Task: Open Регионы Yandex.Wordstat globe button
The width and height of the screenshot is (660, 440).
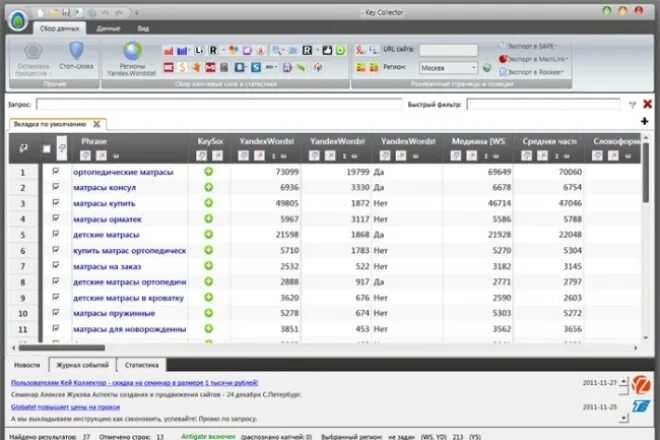Action: (x=132, y=59)
